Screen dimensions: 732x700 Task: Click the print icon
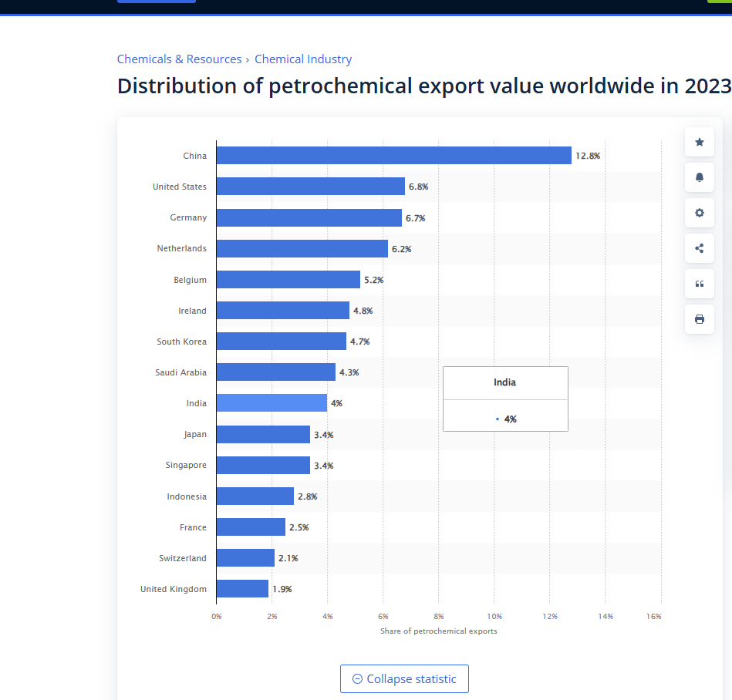tap(700, 319)
